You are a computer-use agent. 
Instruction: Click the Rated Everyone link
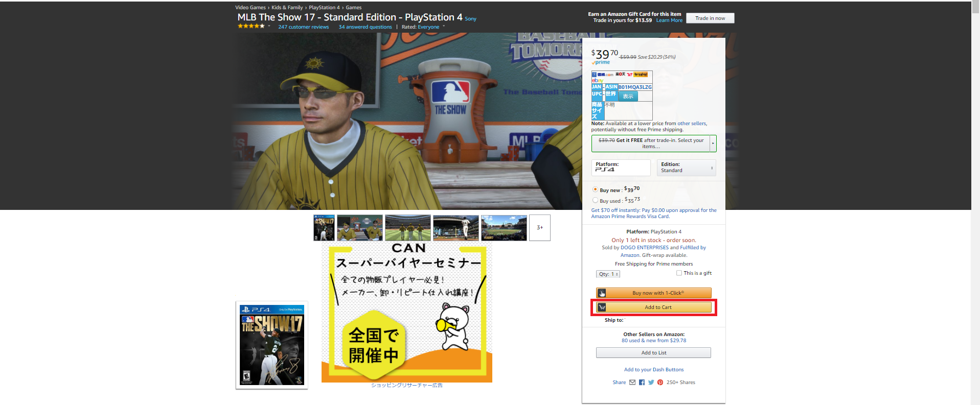[x=428, y=27]
